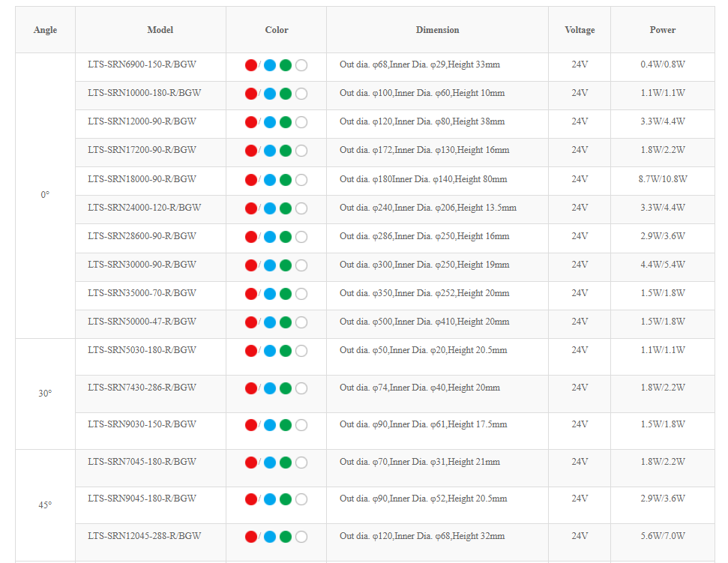728x563 pixels.
Task: Click the blue color dot for LTS-SRN24000-120-R/BGW
Action: point(270,208)
